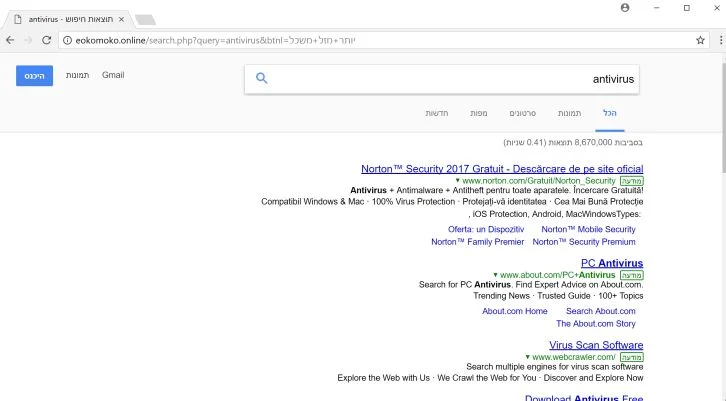Expand dropdown arrow beside norton.com URL

coord(457,181)
